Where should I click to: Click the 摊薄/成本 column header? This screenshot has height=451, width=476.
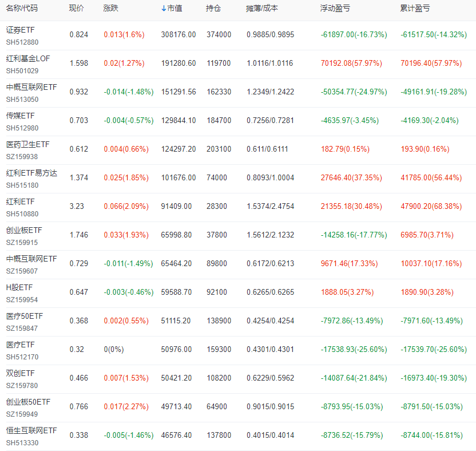262,8
